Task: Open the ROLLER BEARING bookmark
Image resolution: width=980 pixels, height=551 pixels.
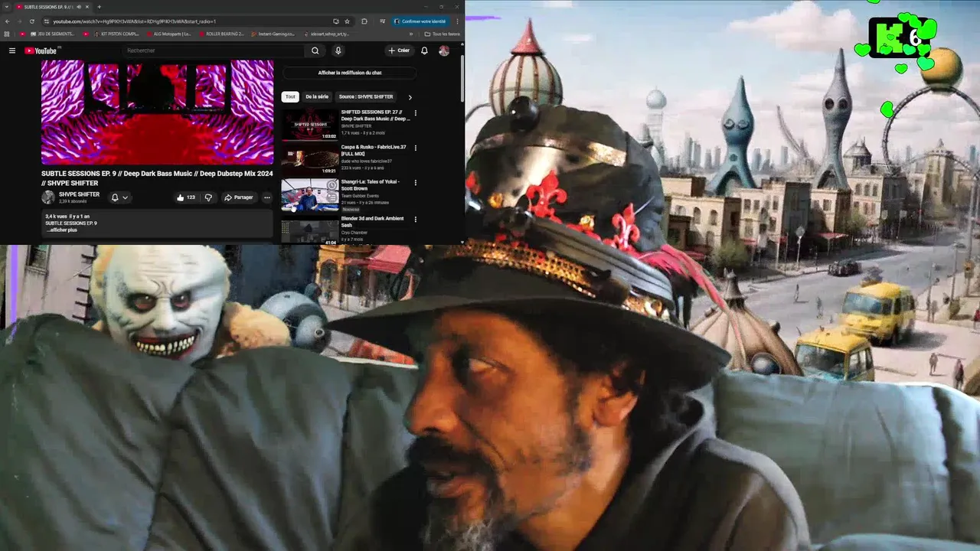Action: (x=222, y=34)
